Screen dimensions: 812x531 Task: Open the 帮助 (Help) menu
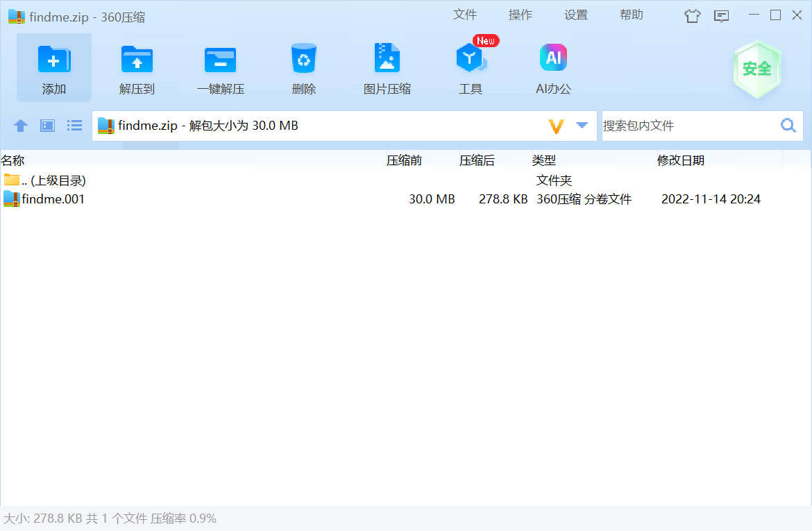tap(632, 14)
